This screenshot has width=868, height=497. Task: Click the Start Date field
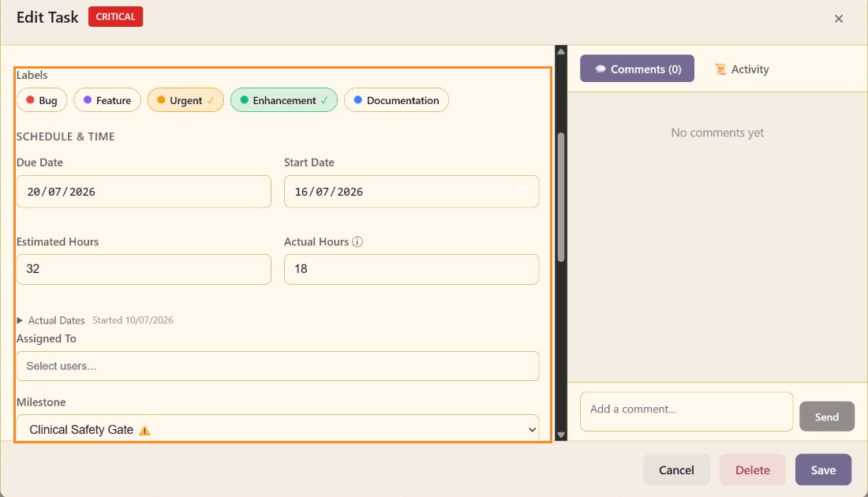(x=411, y=192)
